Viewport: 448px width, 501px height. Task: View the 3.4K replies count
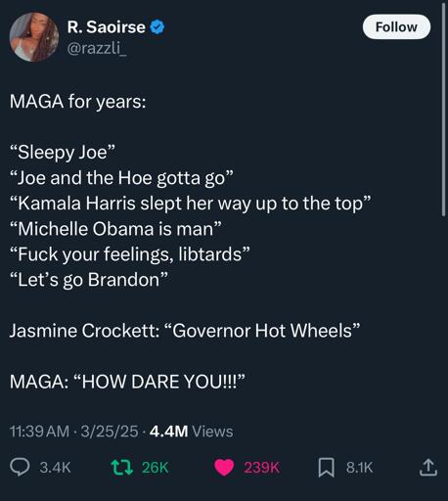(55, 468)
